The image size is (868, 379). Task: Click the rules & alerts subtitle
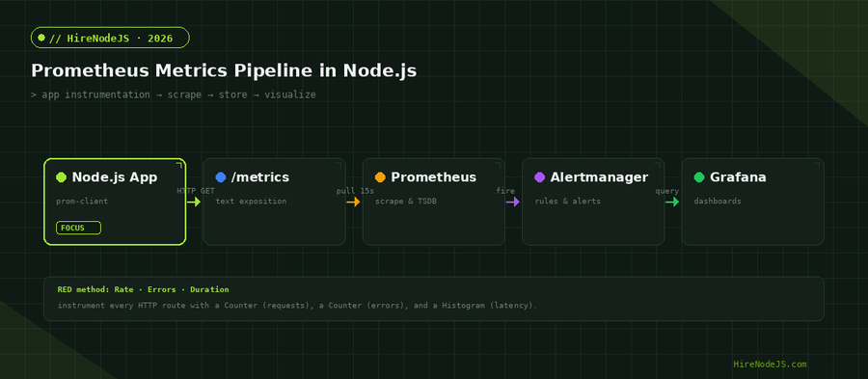[x=567, y=202]
